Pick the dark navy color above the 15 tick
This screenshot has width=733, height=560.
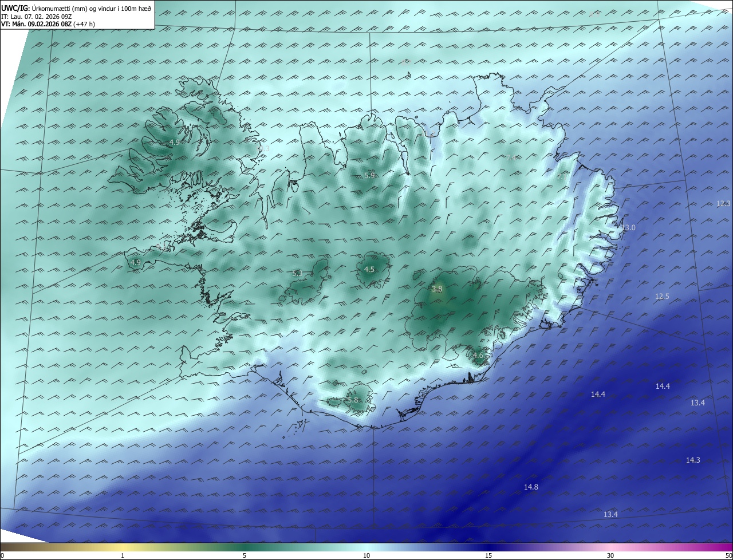pos(488,547)
